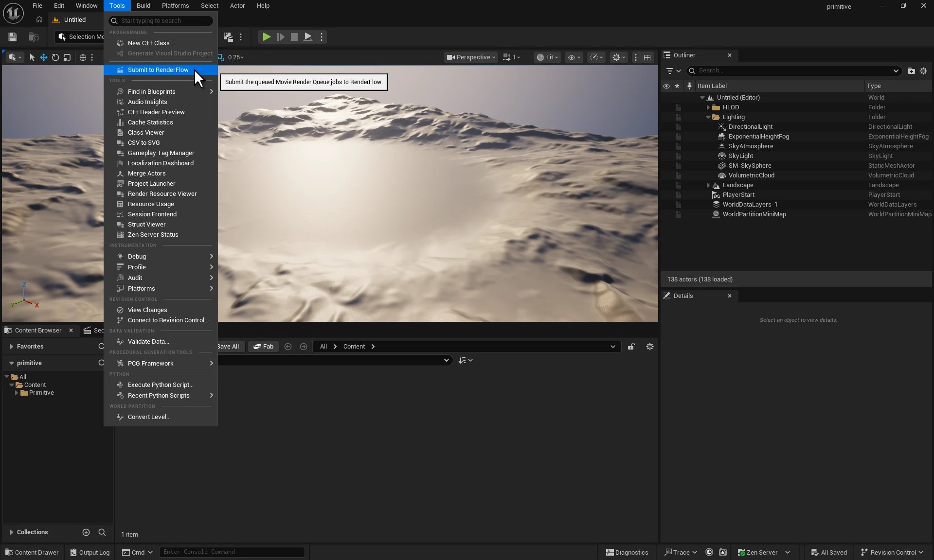Viewport: 934px width, 560px height.
Task: Open viewport show flags eye dropdown
Action: (574, 57)
